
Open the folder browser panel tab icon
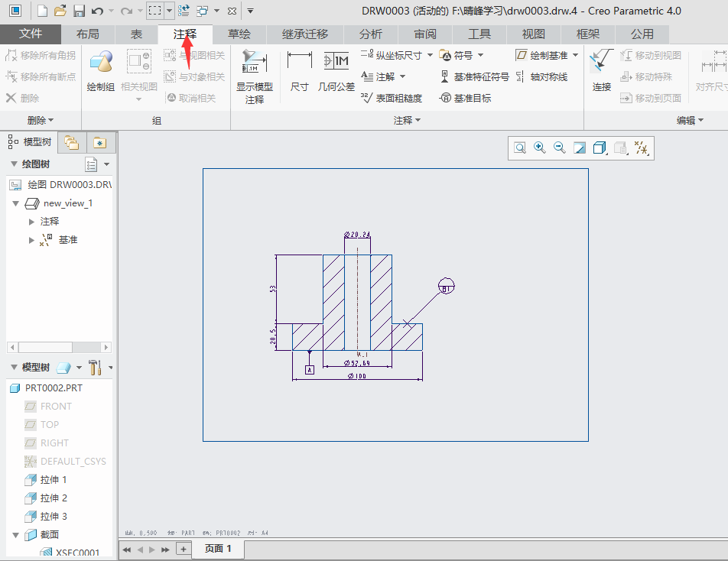[x=72, y=142]
